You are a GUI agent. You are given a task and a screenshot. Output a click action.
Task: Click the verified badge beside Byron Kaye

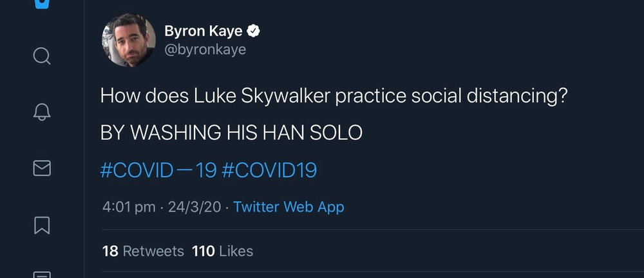tap(254, 30)
